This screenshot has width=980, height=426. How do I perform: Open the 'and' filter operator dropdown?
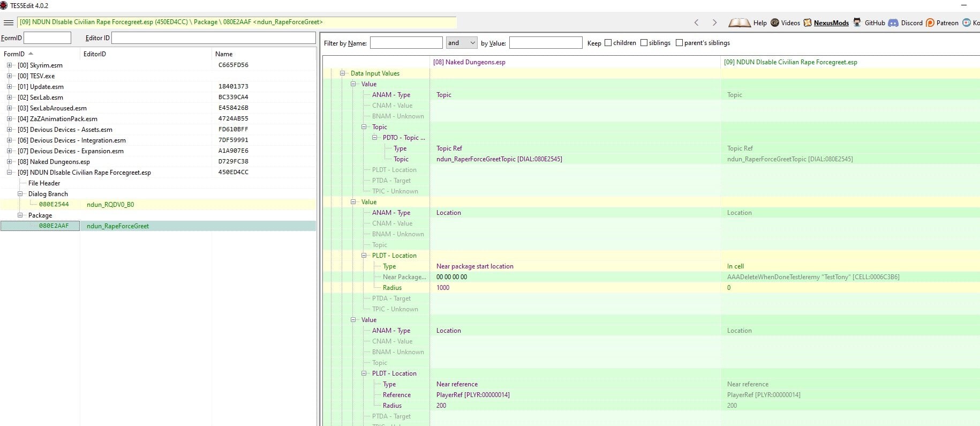pyautogui.click(x=461, y=43)
